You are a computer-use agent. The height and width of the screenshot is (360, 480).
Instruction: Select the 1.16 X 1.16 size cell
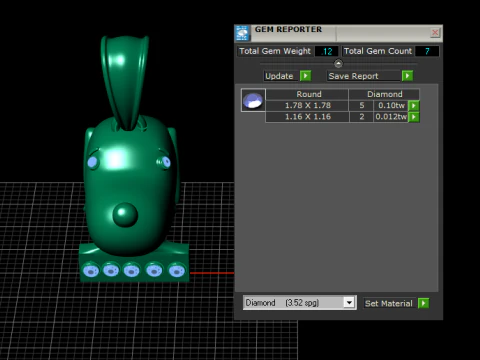coord(307,117)
